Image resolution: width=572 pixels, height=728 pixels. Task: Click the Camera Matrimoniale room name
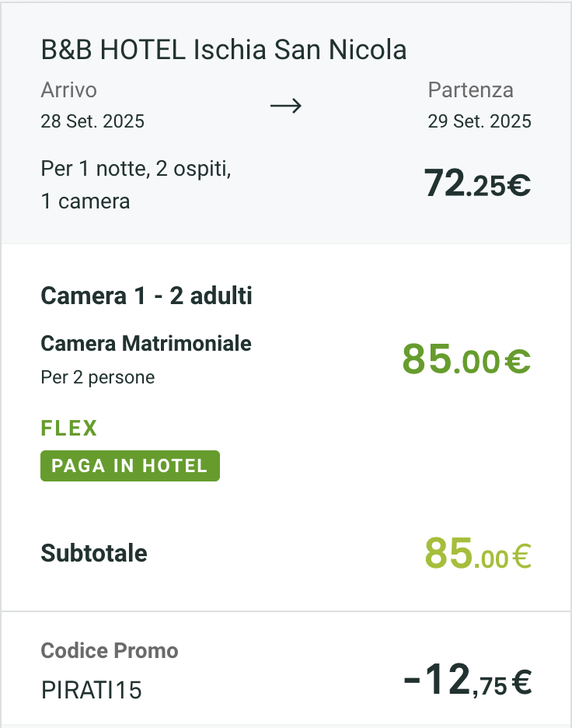coord(145,344)
